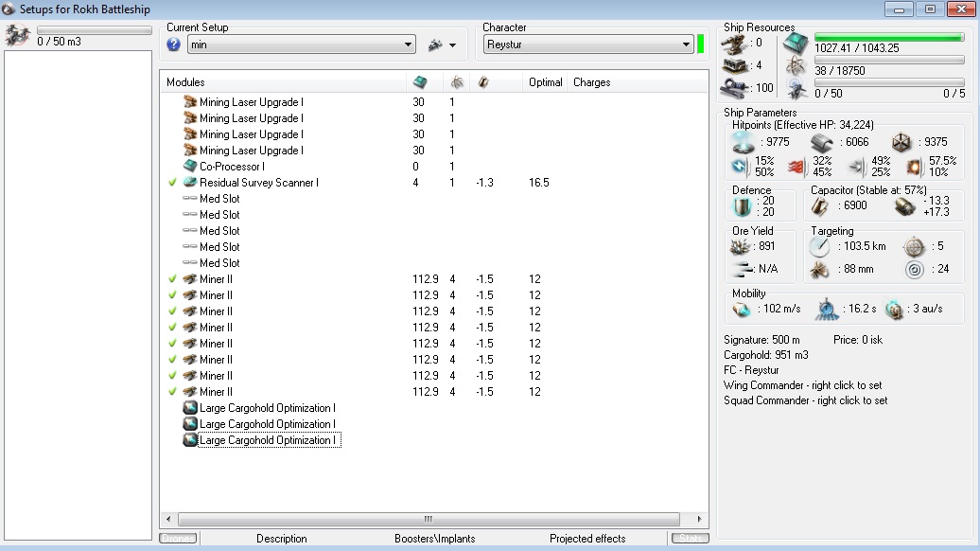Click the calibration icon showing 100
The height and width of the screenshot is (551, 980).
click(x=735, y=88)
